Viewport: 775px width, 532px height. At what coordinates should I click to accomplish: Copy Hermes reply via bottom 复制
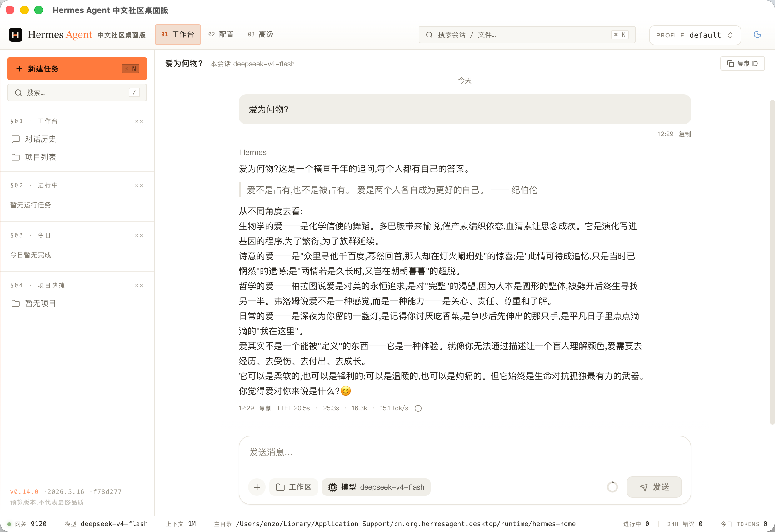(x=265, y=408)
